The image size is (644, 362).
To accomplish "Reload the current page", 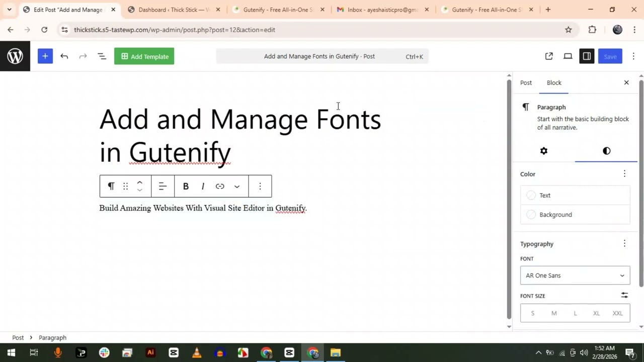I will click(x=44, y=30).
